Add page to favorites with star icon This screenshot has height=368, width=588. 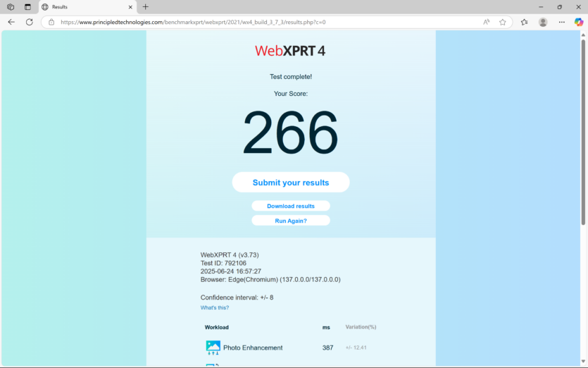[x=503, y=22]
